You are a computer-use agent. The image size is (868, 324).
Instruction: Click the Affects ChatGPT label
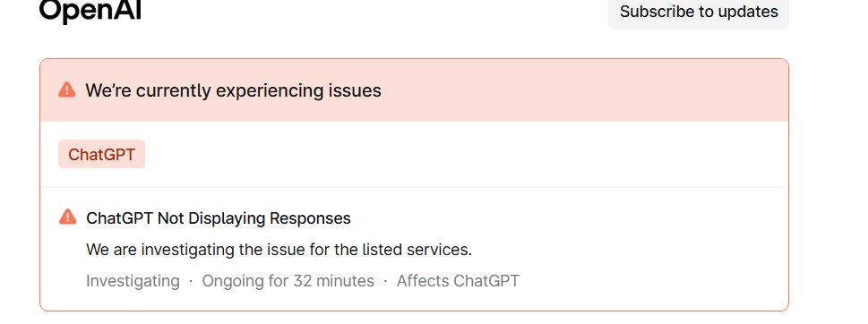tap(458, 281)
